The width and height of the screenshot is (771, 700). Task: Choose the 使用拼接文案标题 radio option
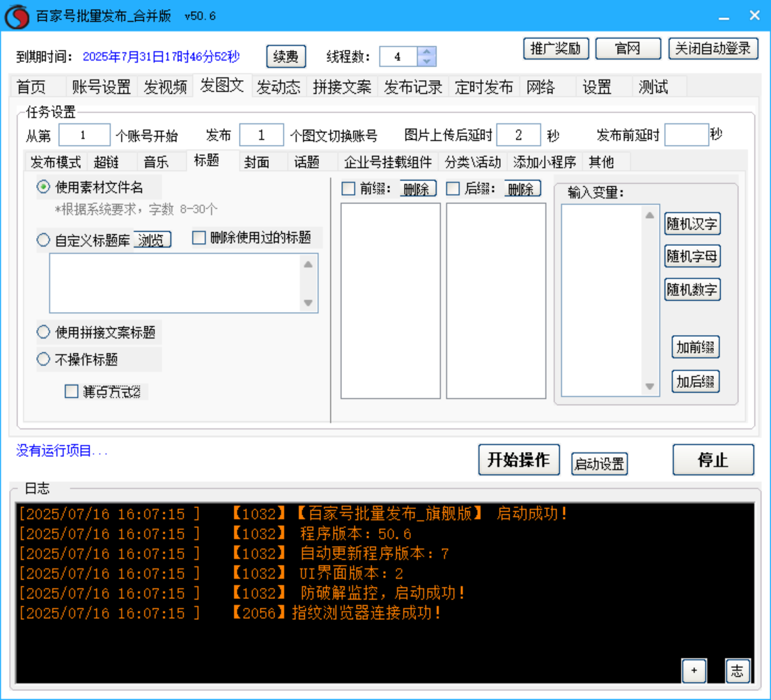coord(43,332)
